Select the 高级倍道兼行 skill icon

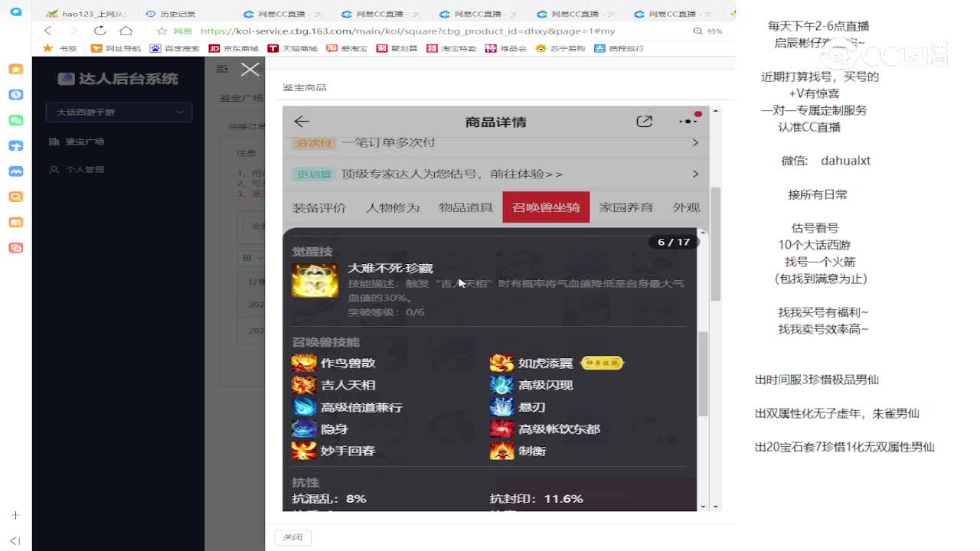tap(303, 407)
